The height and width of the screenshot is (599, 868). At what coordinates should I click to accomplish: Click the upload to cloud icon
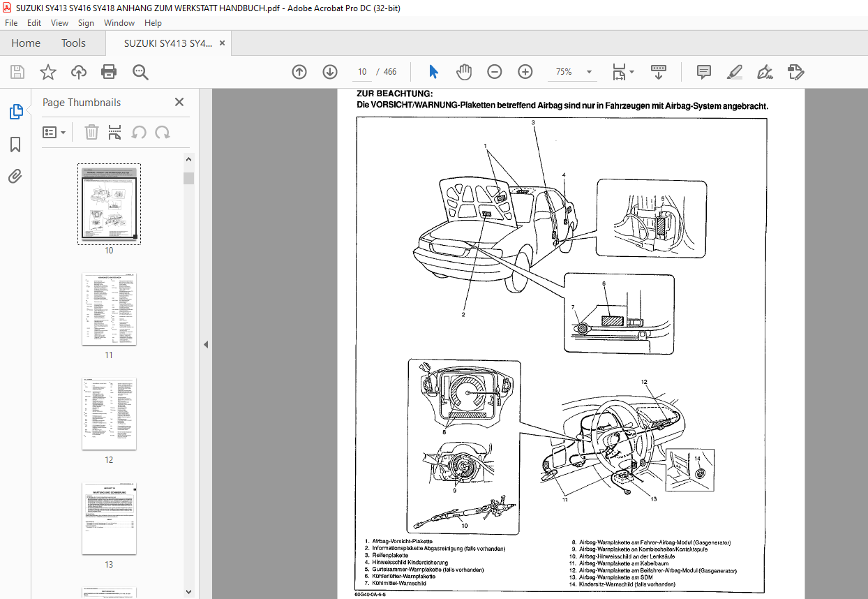(x=79, y=72)
